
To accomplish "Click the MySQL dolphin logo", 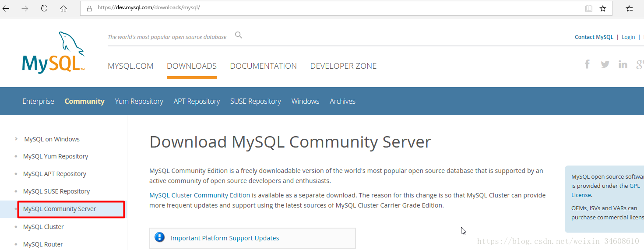I will point(53,52).
